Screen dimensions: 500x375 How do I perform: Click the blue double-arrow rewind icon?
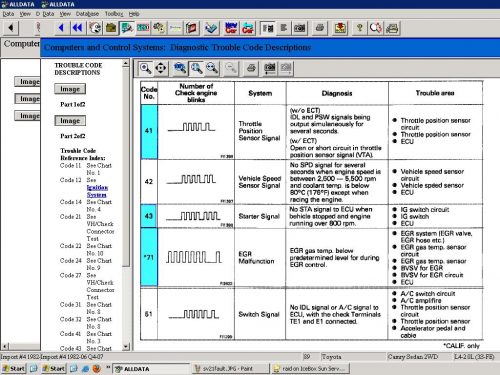(x=78, y=28)
